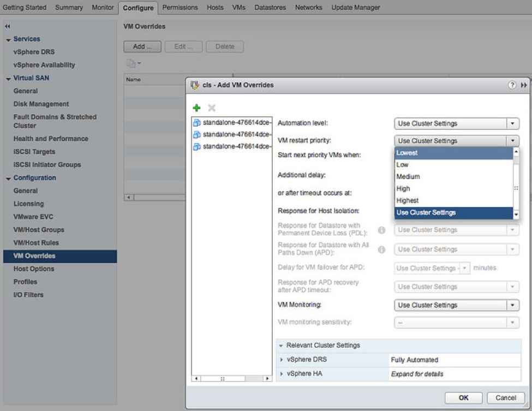The width and height of the screenshot is (532, 411).
Task: Switch to the Permissions tab
Action: (180, 8)
